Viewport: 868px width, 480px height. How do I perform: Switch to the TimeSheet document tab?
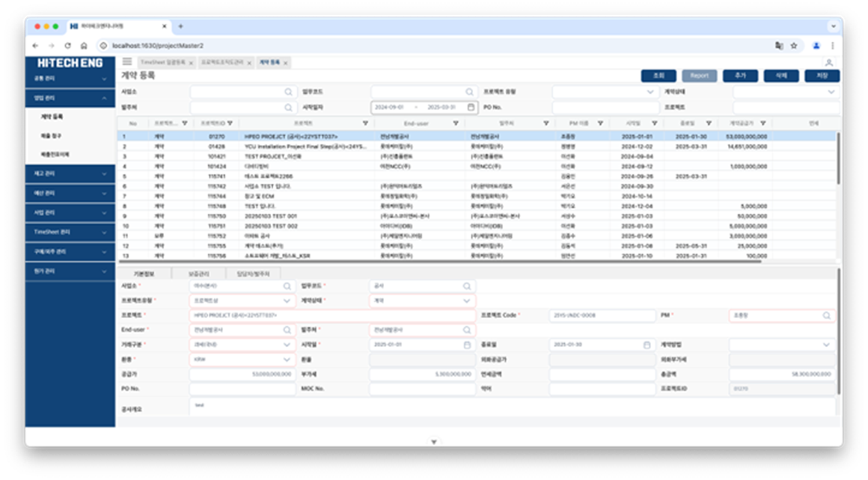click(163, 63)
